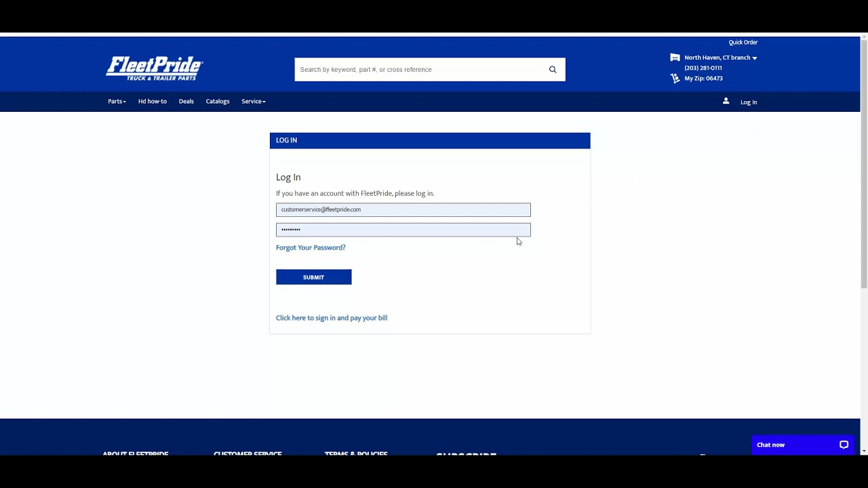The height and width of the screenshot is (488, 868).
Task: Click the LOG IN panel header
Action: tap(430, 140)
